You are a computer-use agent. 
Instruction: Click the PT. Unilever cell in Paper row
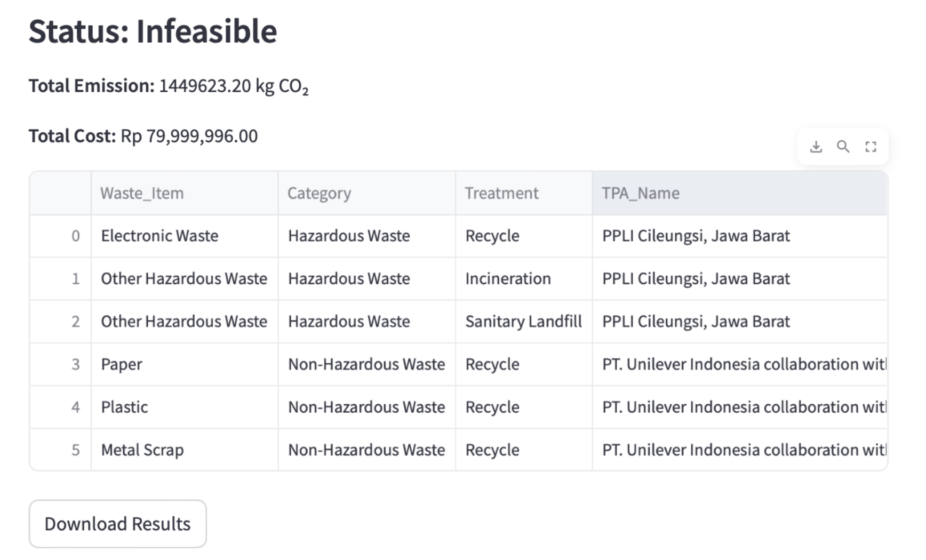click(x=739, y=364)
